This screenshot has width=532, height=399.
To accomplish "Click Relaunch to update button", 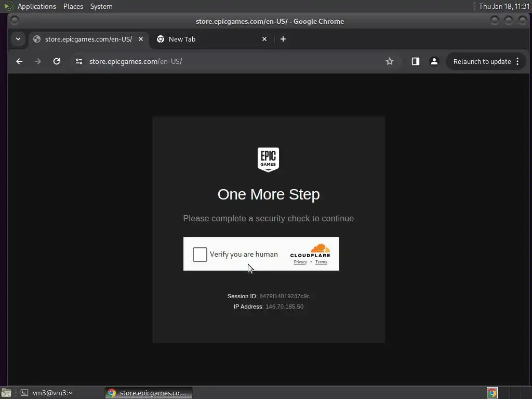I will [x=482, y=61].
